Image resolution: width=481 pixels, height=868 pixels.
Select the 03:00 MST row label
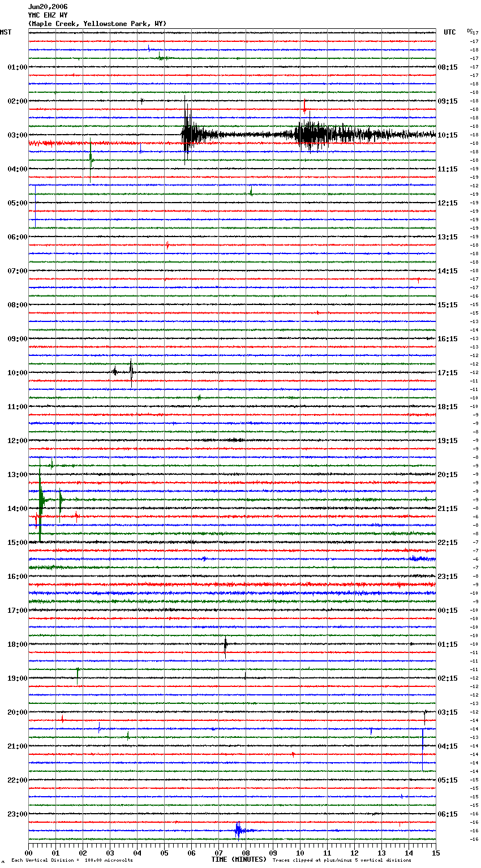pos(18,135)
